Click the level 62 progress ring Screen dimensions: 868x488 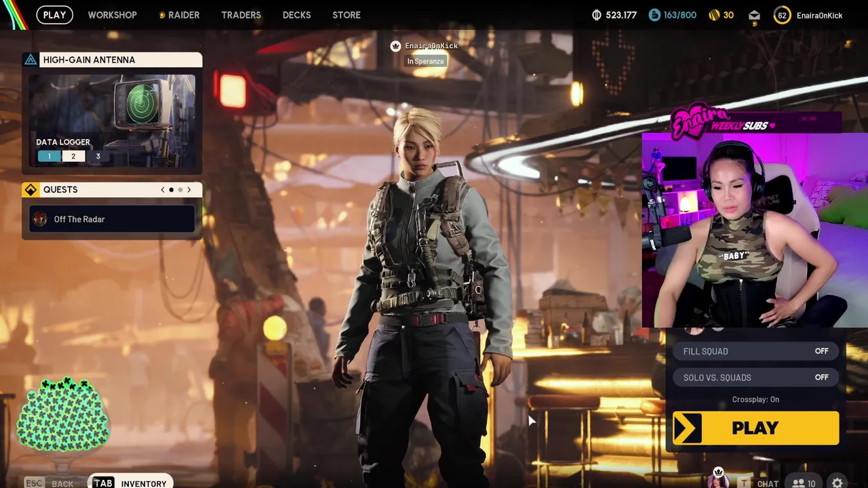tap(782, 15)
